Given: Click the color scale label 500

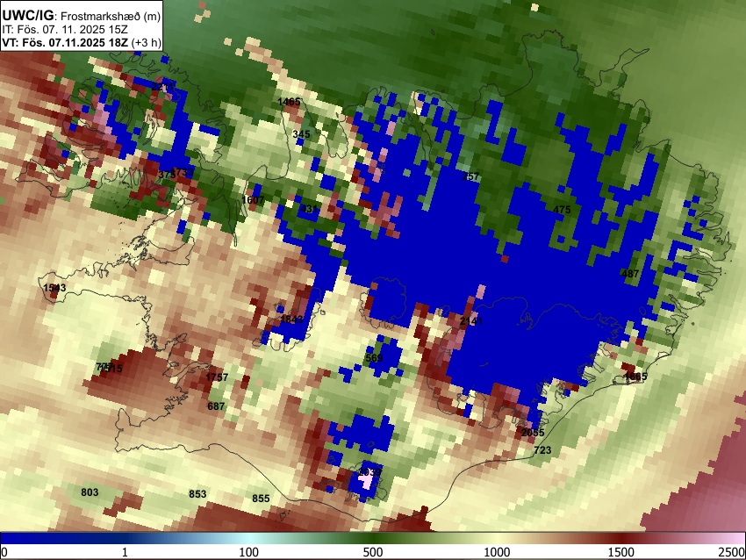Looking at the screenshot, I should 372,552.
